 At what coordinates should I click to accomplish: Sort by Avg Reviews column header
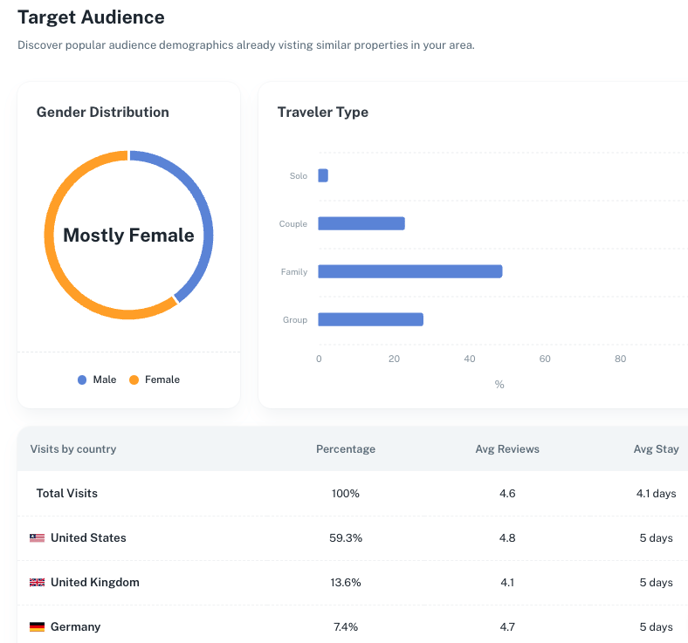tap(507, 449)
